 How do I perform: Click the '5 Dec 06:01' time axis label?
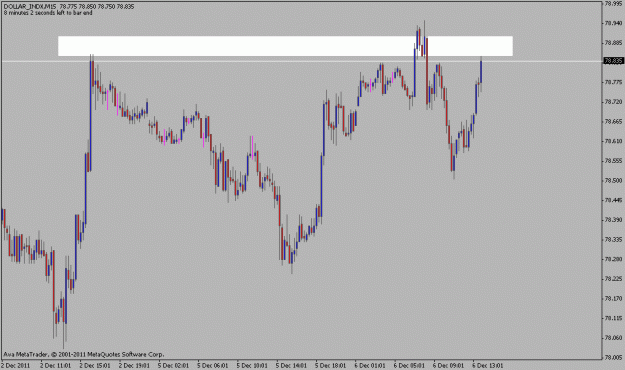(x=213, y=365)
